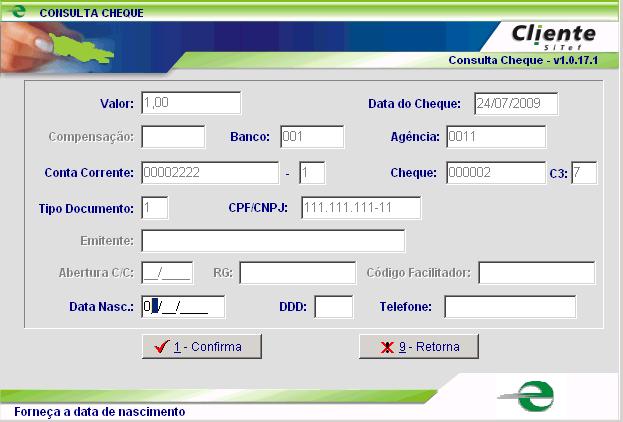623x422 pixels.
Task: Click the Emitente text box
Action: click(273, 241)
